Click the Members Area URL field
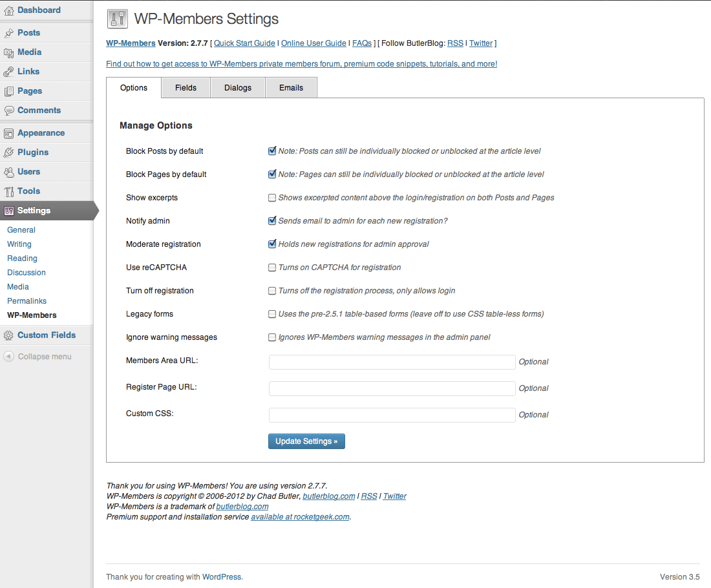 click(x=392, y=362)
